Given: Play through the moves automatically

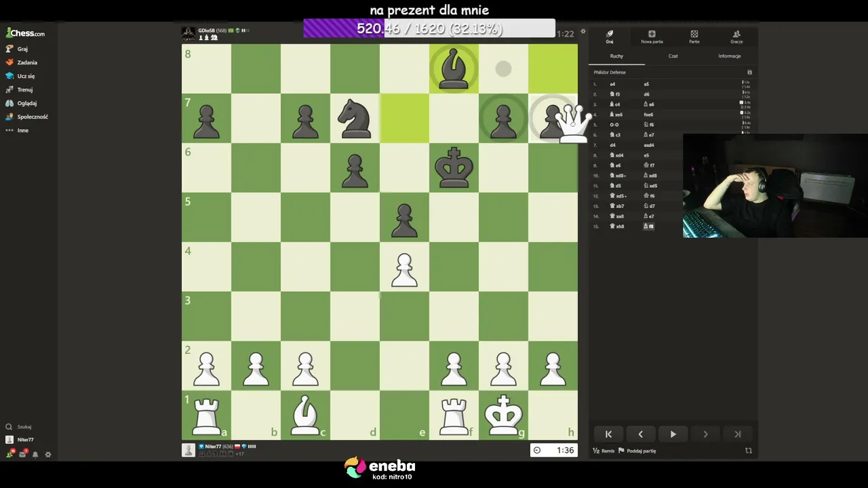Looking at the screenshot, I should (x=673, y=434).
